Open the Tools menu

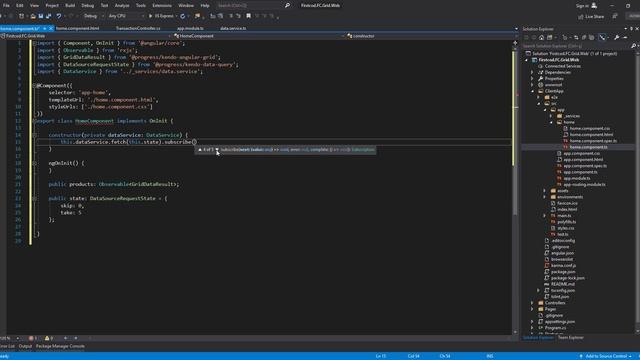click(140, 5)
